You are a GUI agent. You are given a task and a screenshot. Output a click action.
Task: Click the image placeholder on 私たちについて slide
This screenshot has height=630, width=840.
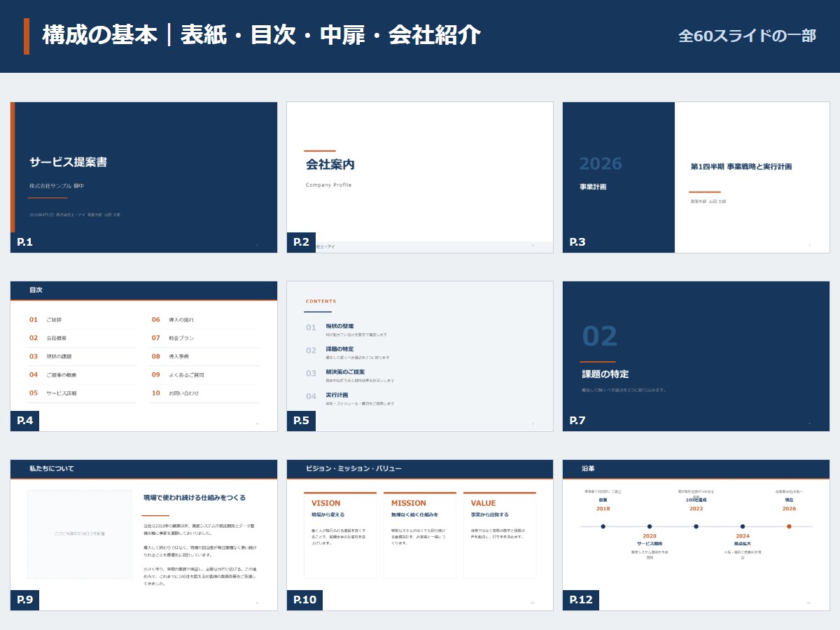[79, 534]
